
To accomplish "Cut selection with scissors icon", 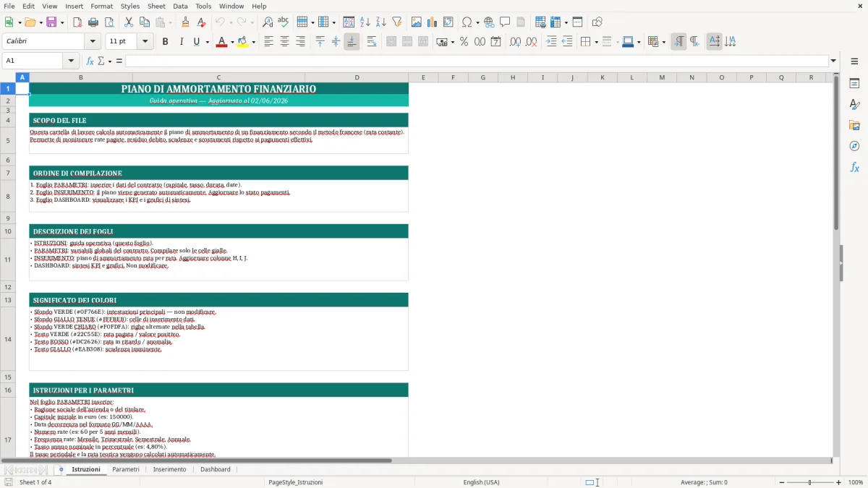I will [x=128, y=22].
